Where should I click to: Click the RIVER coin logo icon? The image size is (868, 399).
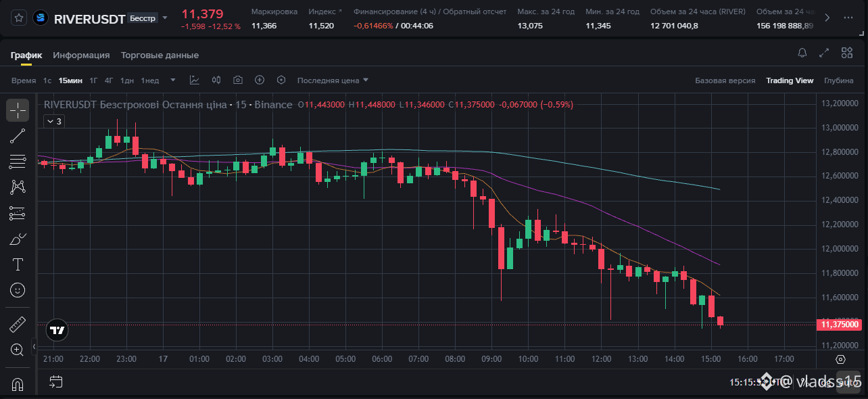click(41, 18)
